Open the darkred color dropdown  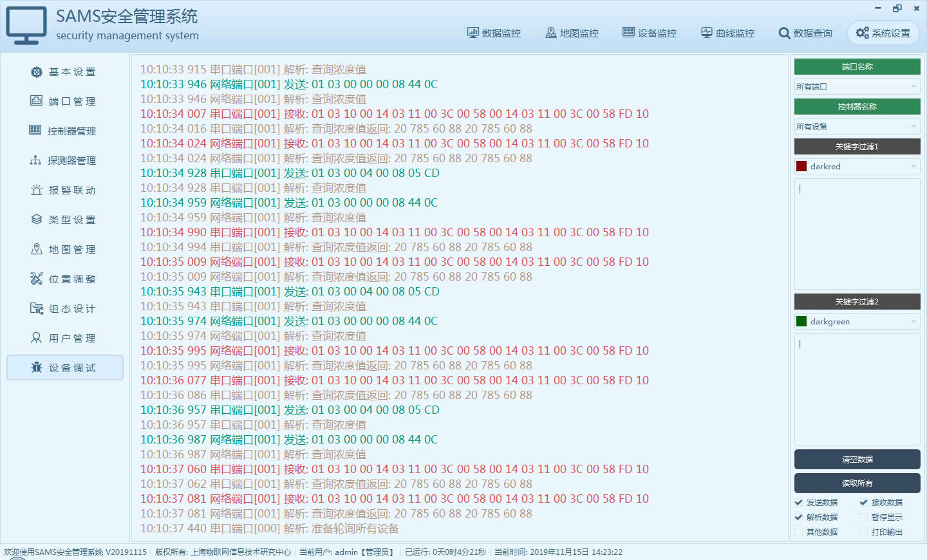click(857, 166)
